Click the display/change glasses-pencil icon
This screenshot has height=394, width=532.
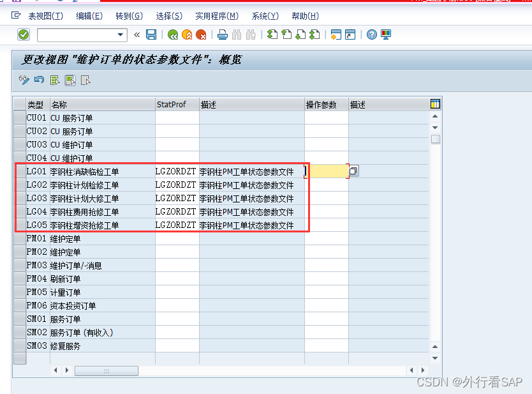pyautogui.click(x=24, y=80)
